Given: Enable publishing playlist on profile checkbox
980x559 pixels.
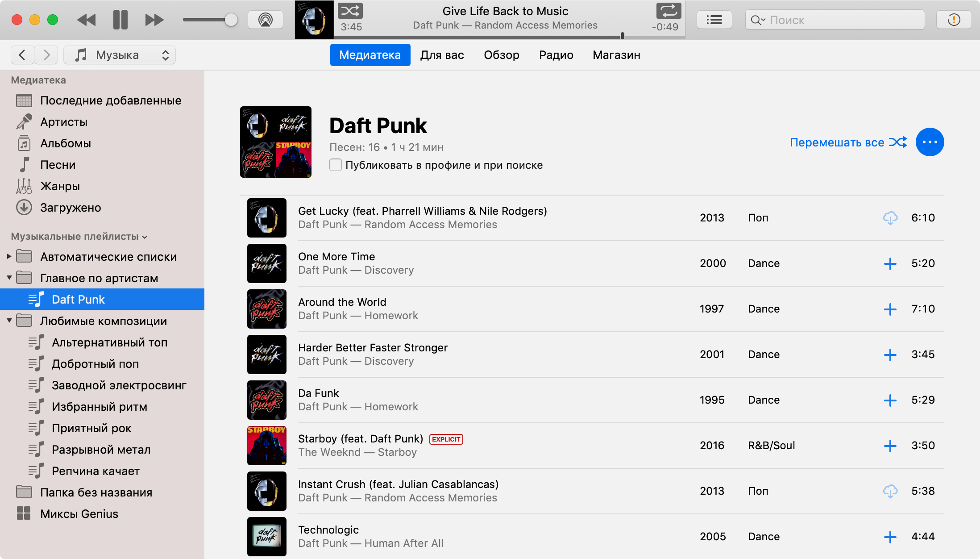Looking at the screenshot, I should pyautogui.click(x=336, y=165).
